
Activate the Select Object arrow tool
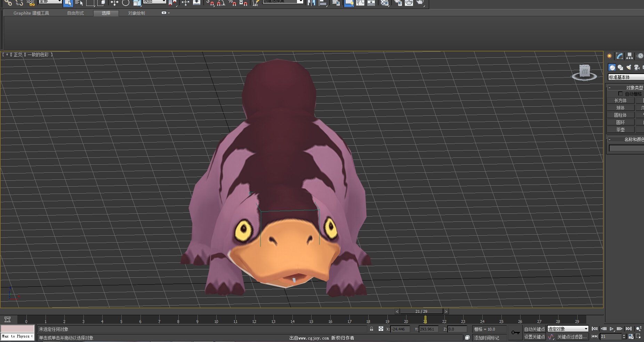68,3
